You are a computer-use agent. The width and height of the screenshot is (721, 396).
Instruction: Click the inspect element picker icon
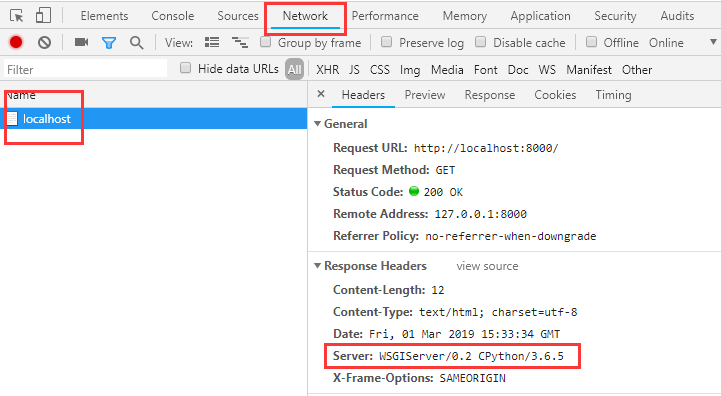pos(17,16)
